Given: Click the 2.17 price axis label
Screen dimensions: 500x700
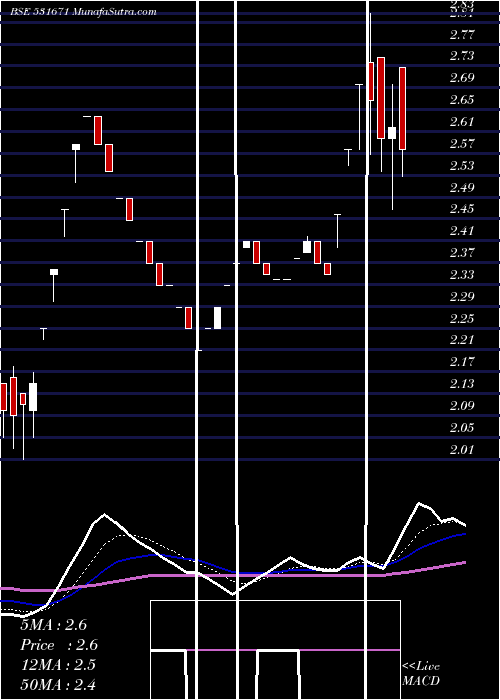Looking at the screenshot, I should (x=462, y=362).
